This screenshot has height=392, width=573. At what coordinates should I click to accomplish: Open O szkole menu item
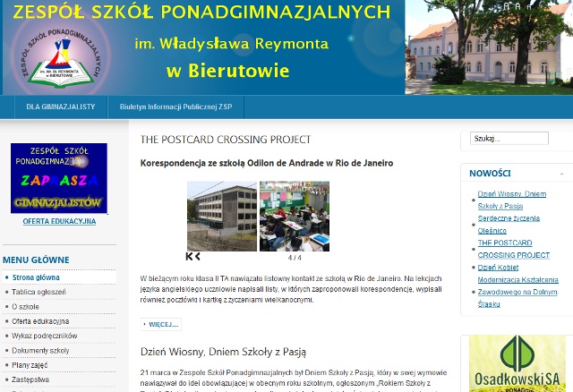tap(25, 306)
